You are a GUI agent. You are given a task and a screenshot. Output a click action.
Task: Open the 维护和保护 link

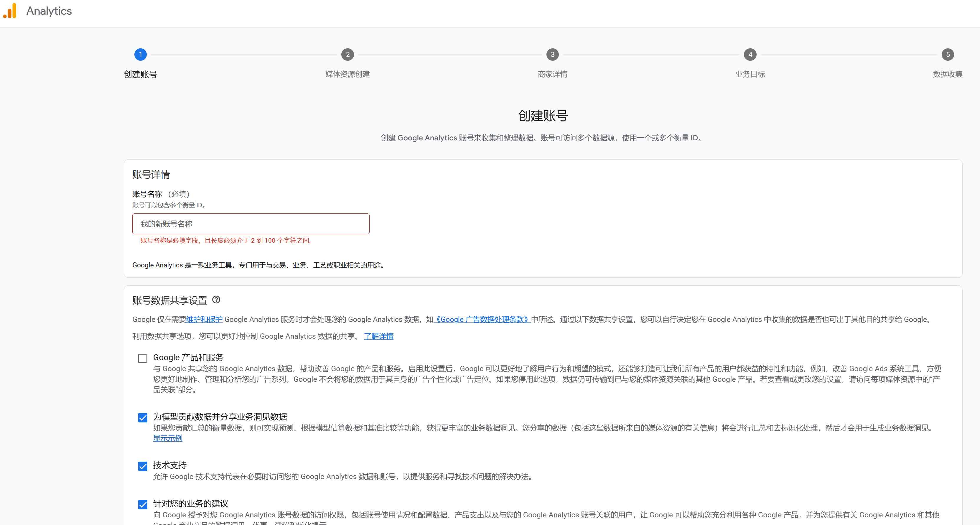click(x=204, y=319)
